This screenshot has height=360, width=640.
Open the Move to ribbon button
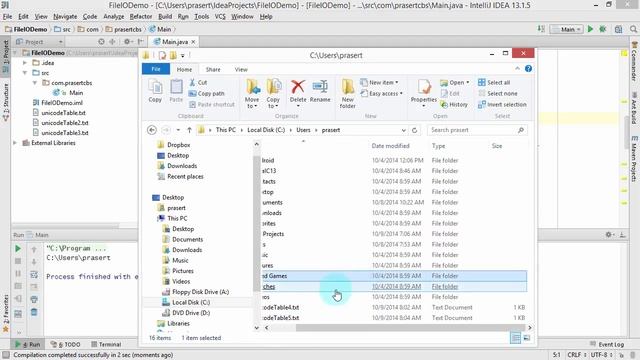[x=252, y=93]
